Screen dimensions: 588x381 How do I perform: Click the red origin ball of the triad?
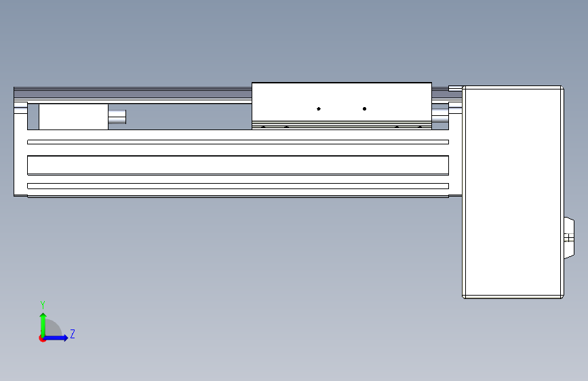(x=42, y=338)
